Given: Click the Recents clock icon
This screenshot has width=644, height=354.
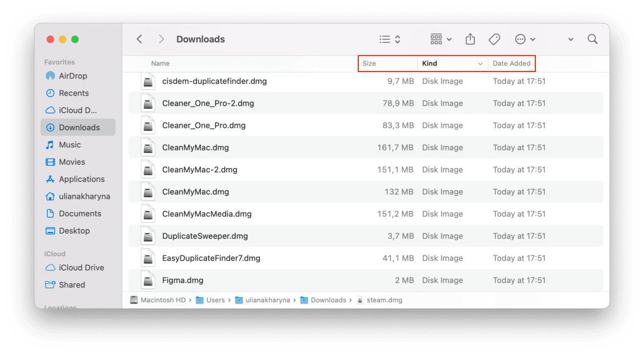Looking at the screenshot, I should click(50, 93).
